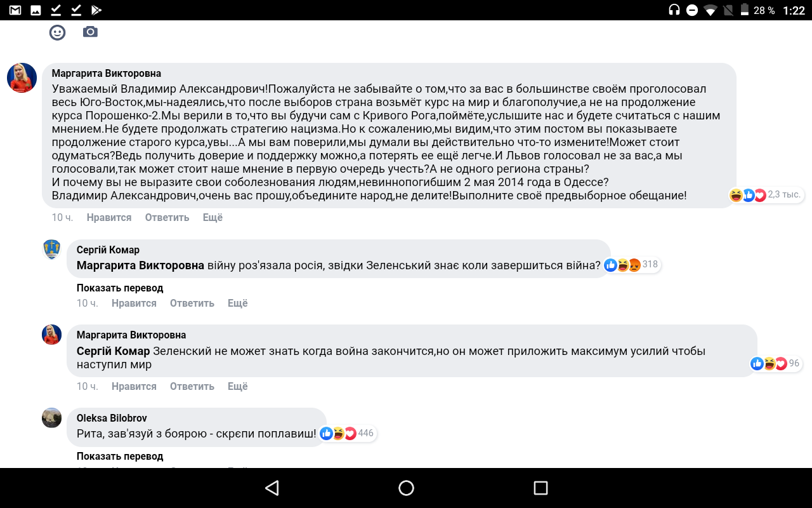This screenshot has width=812, height=508.
Task: Open recent apps square button
Action: coord(540,488)
